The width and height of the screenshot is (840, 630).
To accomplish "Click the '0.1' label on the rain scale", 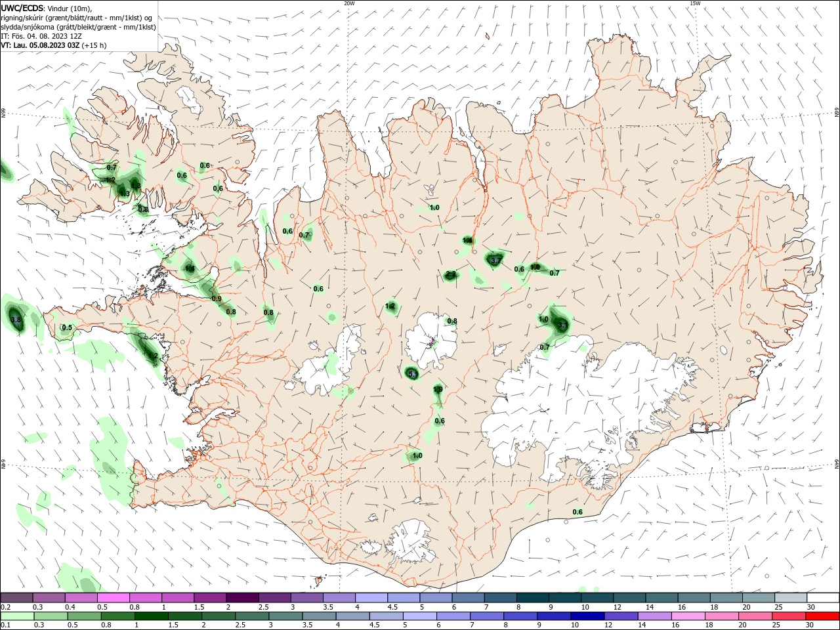I will 5,625.
